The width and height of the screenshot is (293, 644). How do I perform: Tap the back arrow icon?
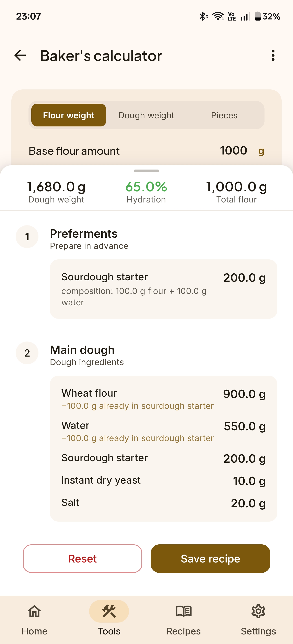(20, 55)
